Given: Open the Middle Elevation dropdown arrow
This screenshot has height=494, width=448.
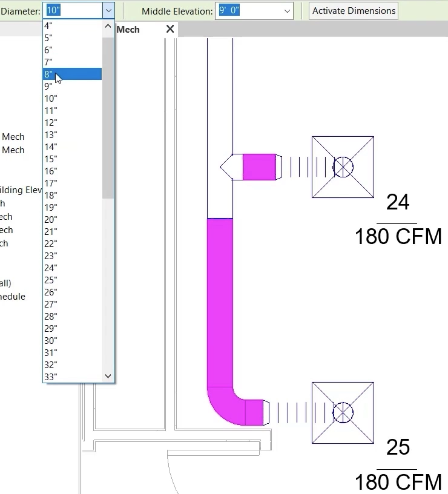Looking at the screenshot, I should (287, 11).
